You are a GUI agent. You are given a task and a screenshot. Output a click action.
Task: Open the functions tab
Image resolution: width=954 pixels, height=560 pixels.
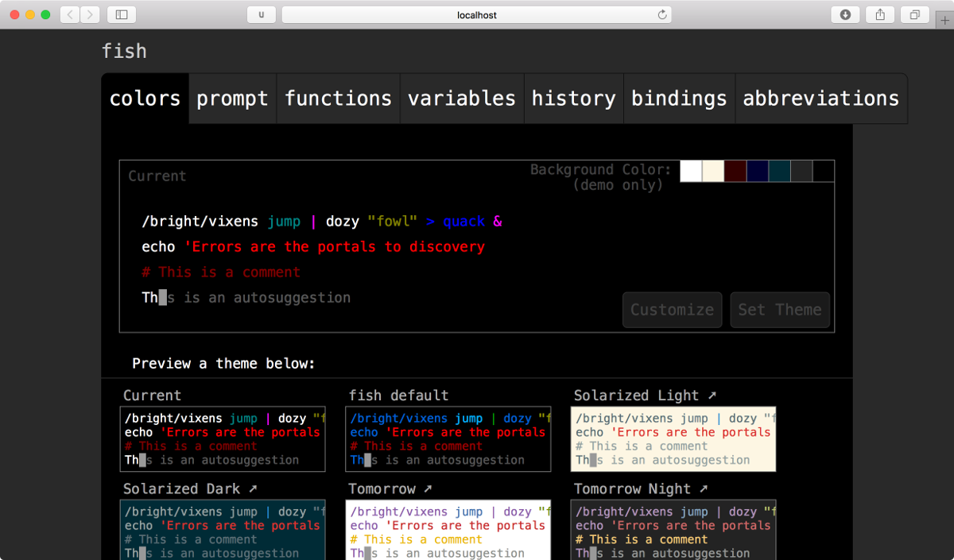338,98
